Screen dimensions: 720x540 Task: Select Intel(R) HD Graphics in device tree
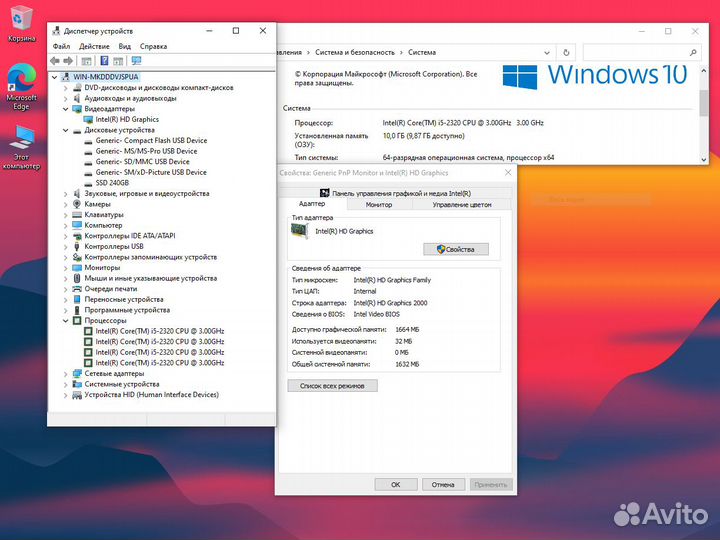(x=127, y=119)
